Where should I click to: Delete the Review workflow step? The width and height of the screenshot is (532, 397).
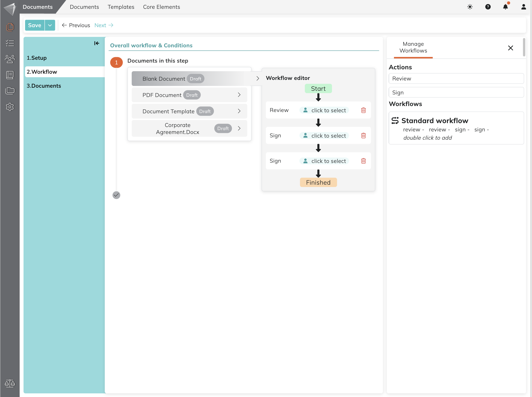(363, 110)
